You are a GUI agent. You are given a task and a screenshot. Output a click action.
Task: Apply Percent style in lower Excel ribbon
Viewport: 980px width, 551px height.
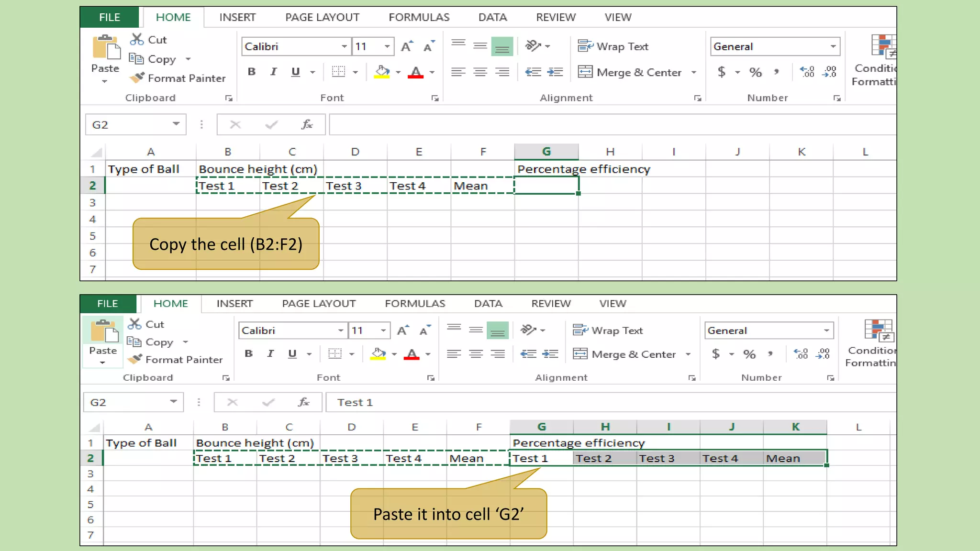(x=749, y=354)
